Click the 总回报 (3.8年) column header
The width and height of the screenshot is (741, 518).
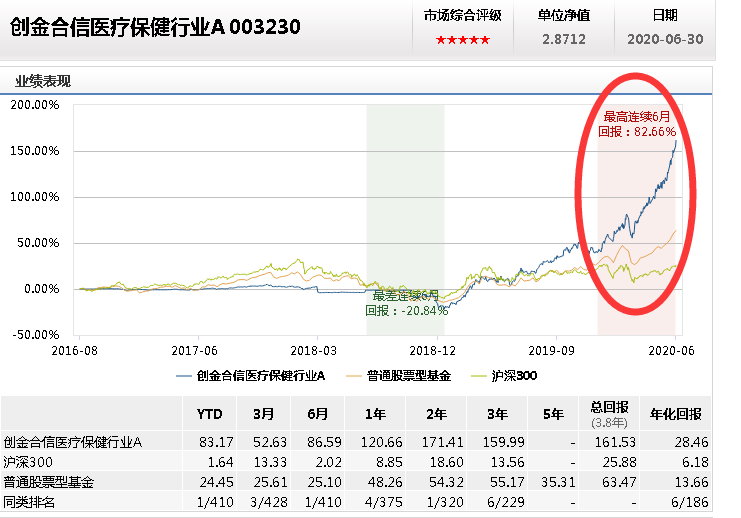click(x=609, y=414)
